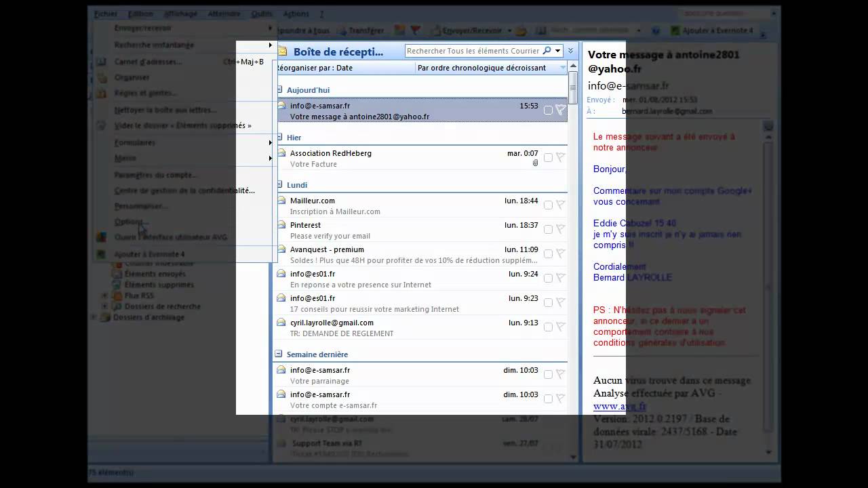The image size is (868, 488).
Task: Click the envelope icon of the Mailleur.com message
Action: [x=281, y=201]
